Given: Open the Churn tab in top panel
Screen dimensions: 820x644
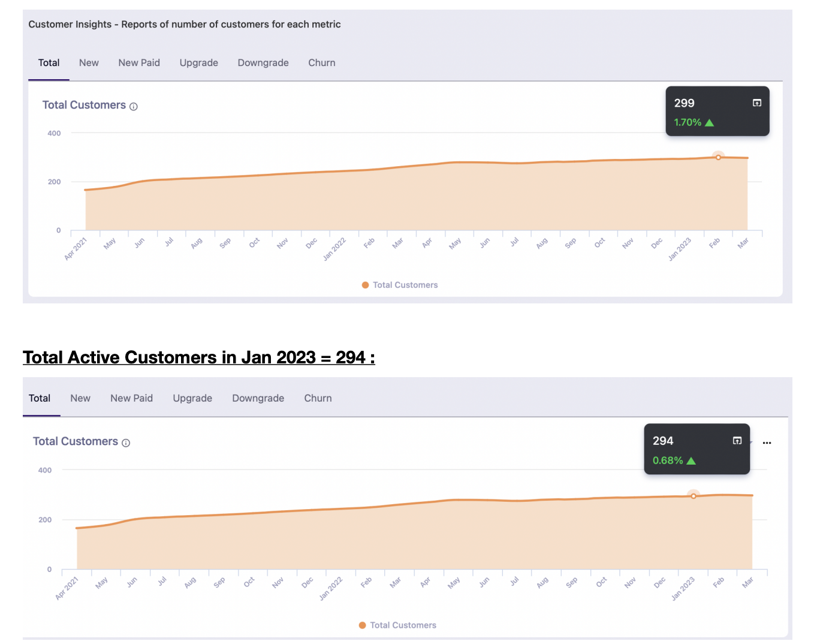Looking at the screenshot, I should [x=321, y=63].
